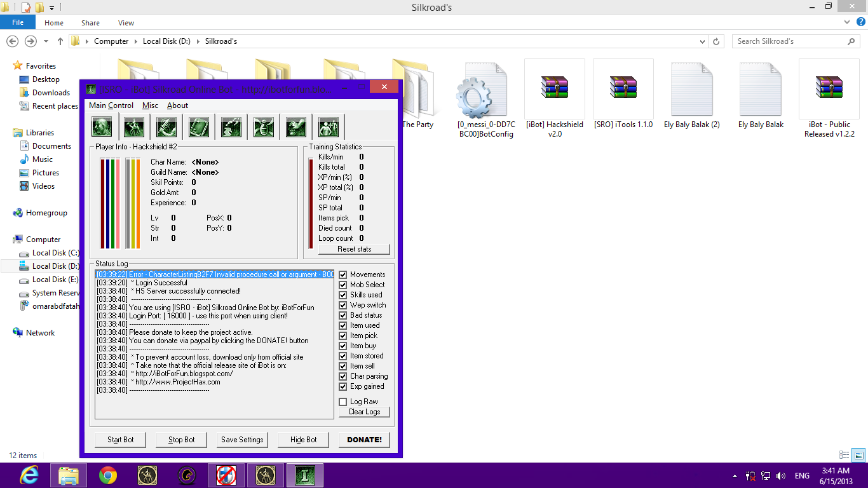This screenshot has height=488, width=868.
Task: Open the Action Center flag icon
Action: tap(751, 475)
